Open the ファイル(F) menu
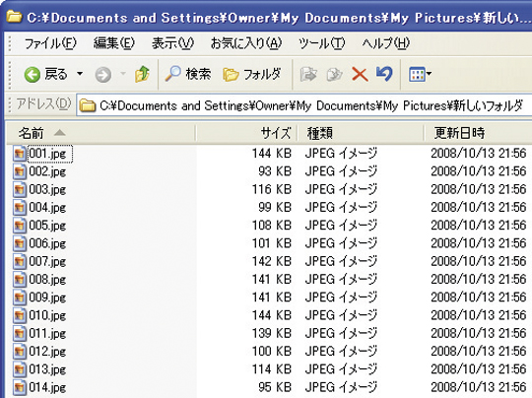 coord(50,43)
